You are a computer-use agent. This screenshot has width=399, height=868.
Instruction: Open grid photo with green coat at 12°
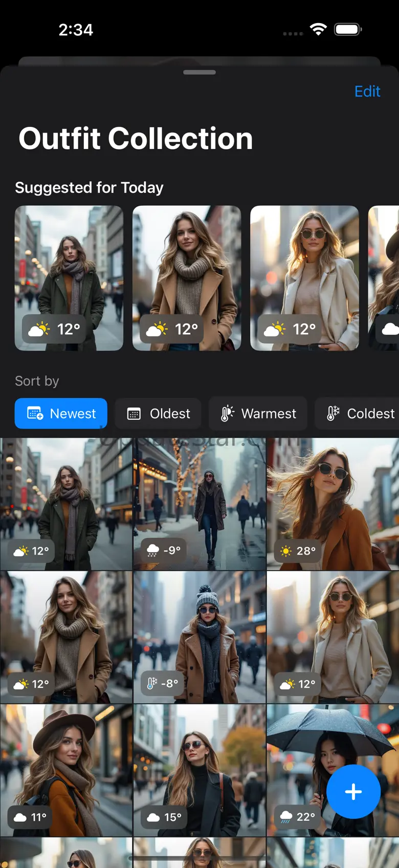tap(66, 504)
